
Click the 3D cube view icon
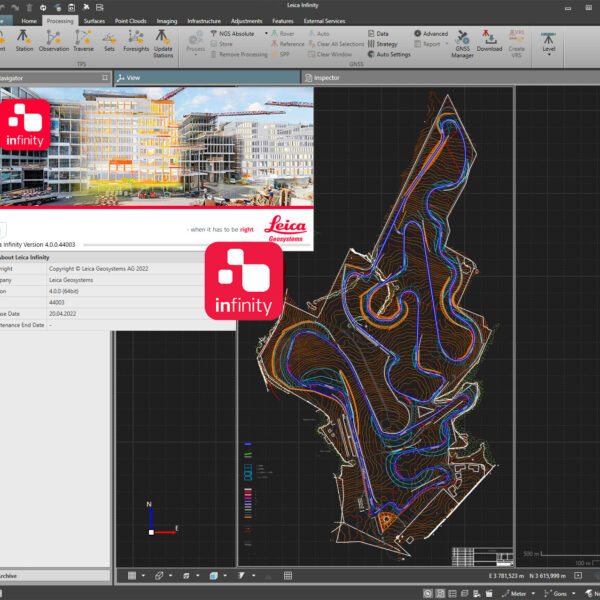pyautogui.click(x=214, y=576)
